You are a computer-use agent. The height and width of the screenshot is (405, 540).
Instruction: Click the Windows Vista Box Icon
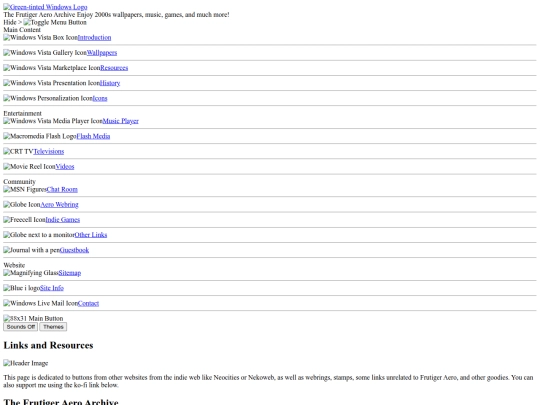click(40, 38)
